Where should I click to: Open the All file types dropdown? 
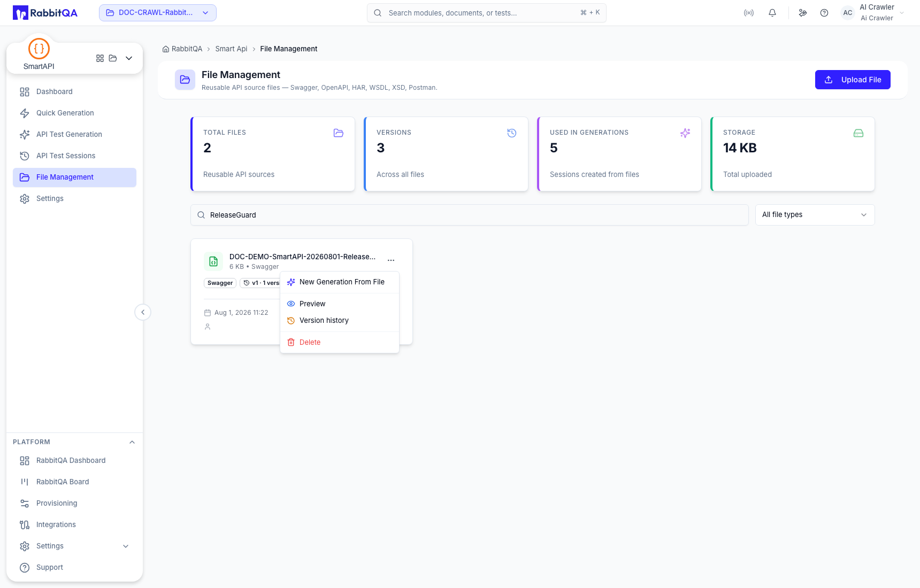point(815,215)
